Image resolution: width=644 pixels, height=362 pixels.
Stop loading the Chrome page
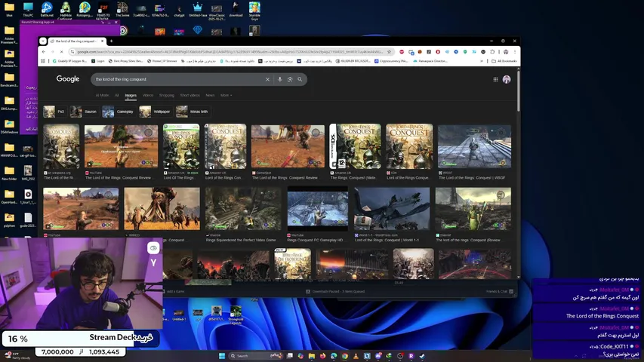pyautogui.click(x=61, y=52)
